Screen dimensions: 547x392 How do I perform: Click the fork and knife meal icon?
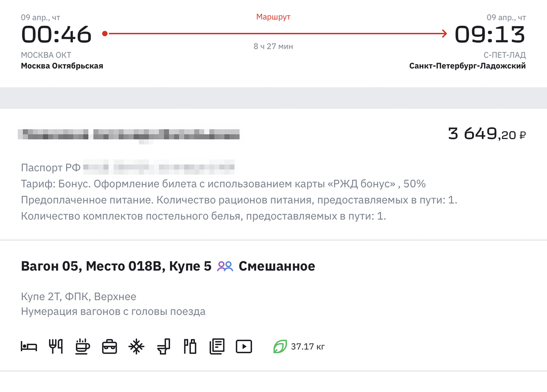(56, 347)
